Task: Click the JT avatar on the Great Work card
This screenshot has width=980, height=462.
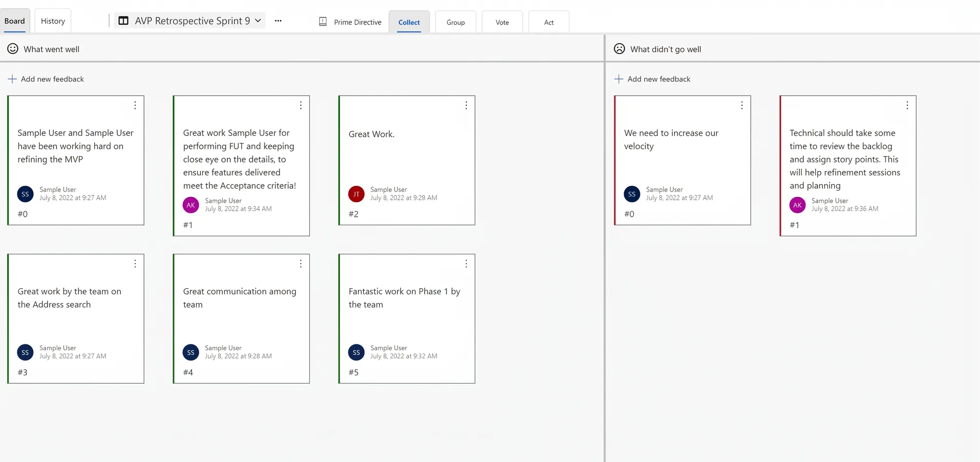Action: (x=356, y=194)
